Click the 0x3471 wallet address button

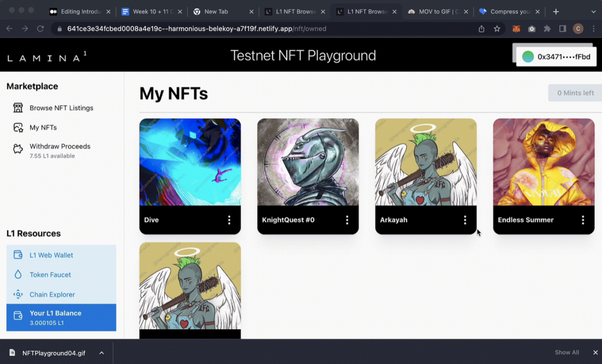coord(556,57)
